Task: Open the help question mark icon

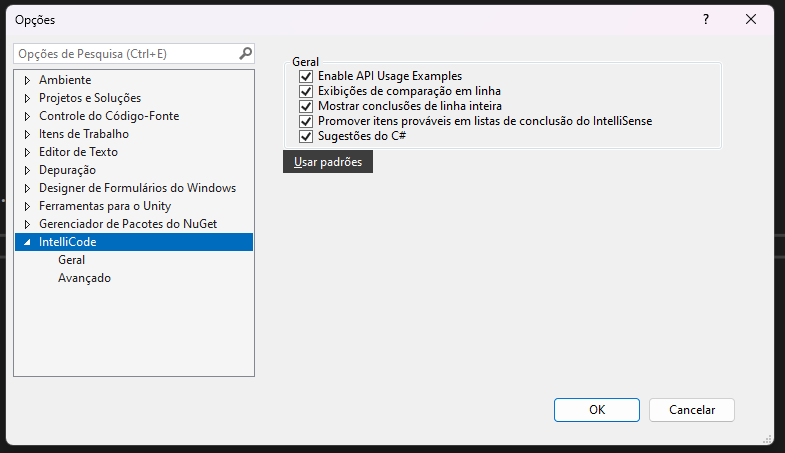Action: pos(706,20)
